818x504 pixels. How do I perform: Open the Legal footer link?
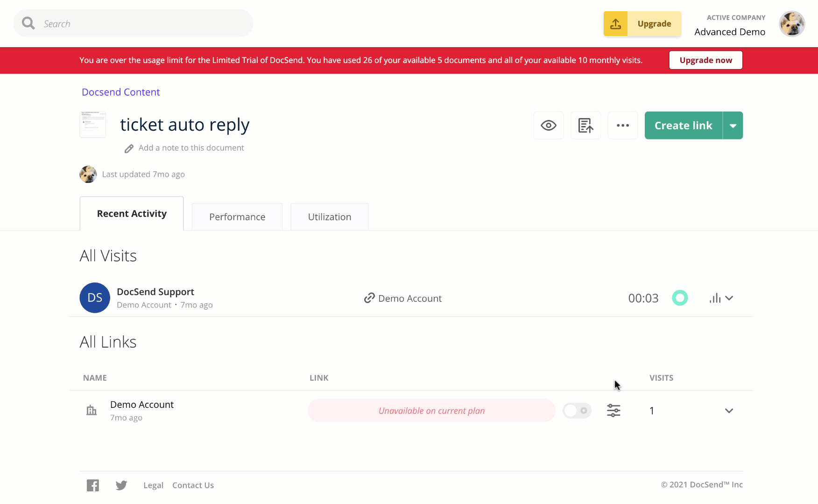[x=153, y=485]
